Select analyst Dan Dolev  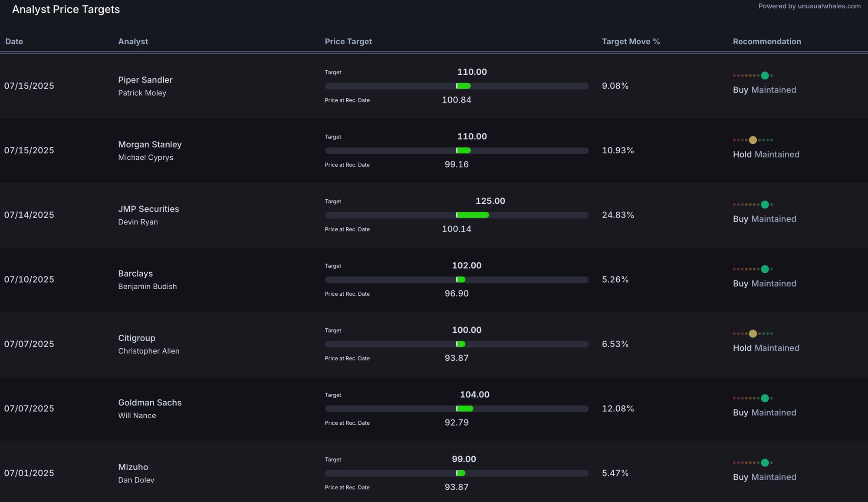click(x=136, y=480)
